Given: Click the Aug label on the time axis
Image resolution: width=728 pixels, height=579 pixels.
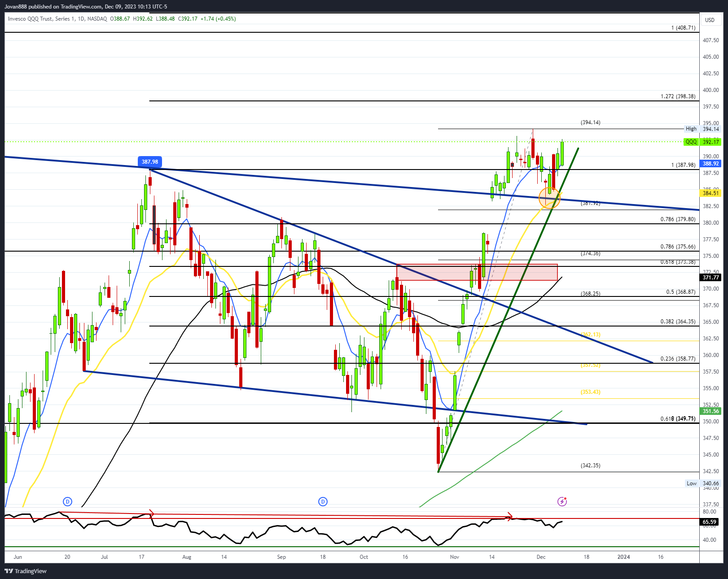Looking at the screenshot, I should (187, 557).
